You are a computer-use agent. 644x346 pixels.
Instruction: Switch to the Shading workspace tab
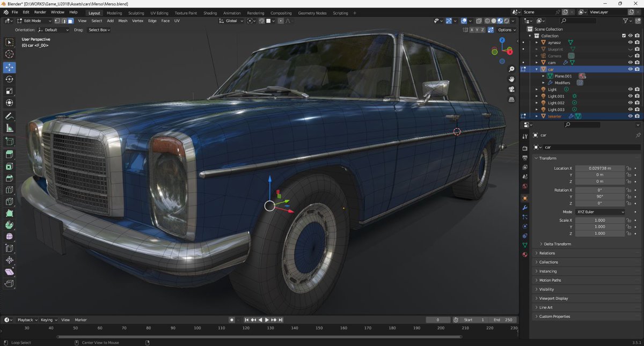click(210, 13)
